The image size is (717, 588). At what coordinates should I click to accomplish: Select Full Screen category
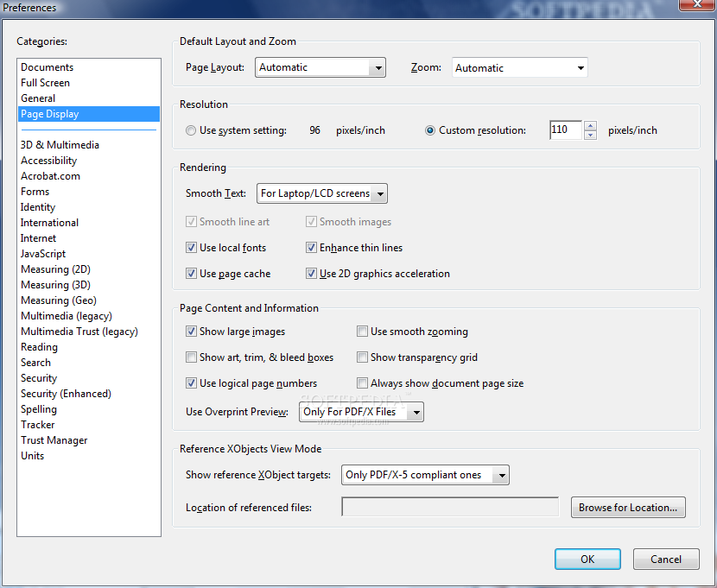pyautogui.click(x=45, y=83)
